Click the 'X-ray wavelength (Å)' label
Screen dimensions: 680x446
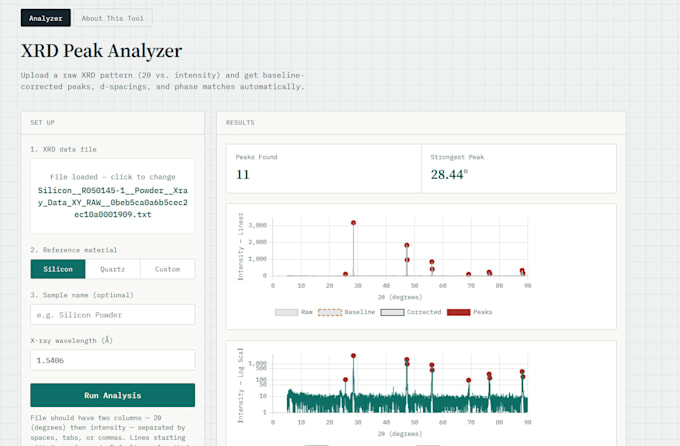pyautogui.click(x=72, y=341)
